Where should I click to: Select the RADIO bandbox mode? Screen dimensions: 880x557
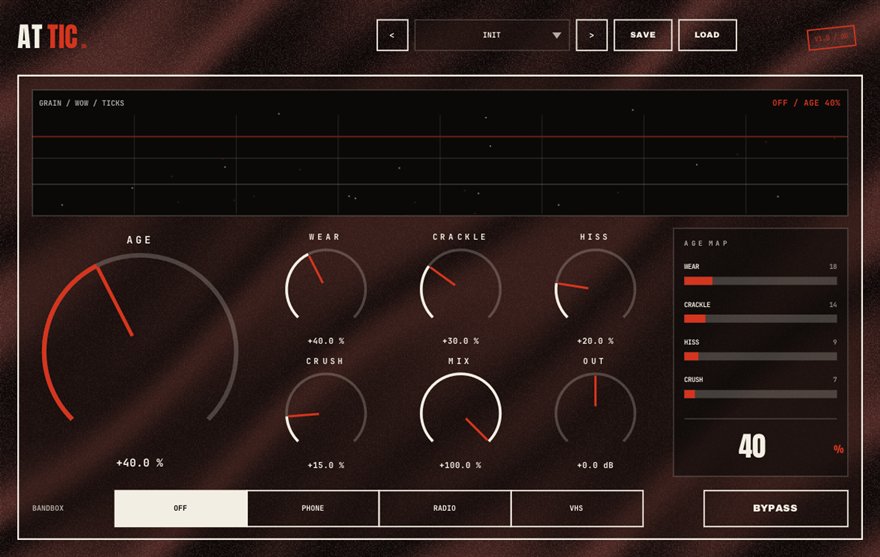444,508
